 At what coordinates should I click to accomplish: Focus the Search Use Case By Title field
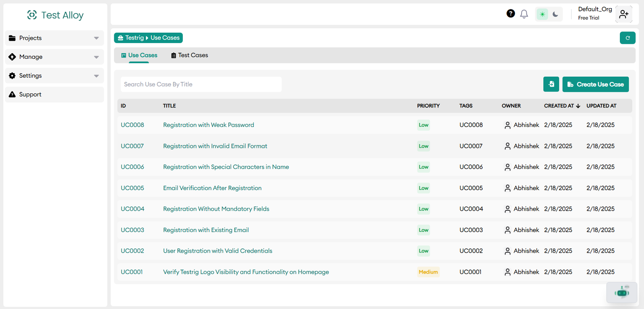click(201, 84)
